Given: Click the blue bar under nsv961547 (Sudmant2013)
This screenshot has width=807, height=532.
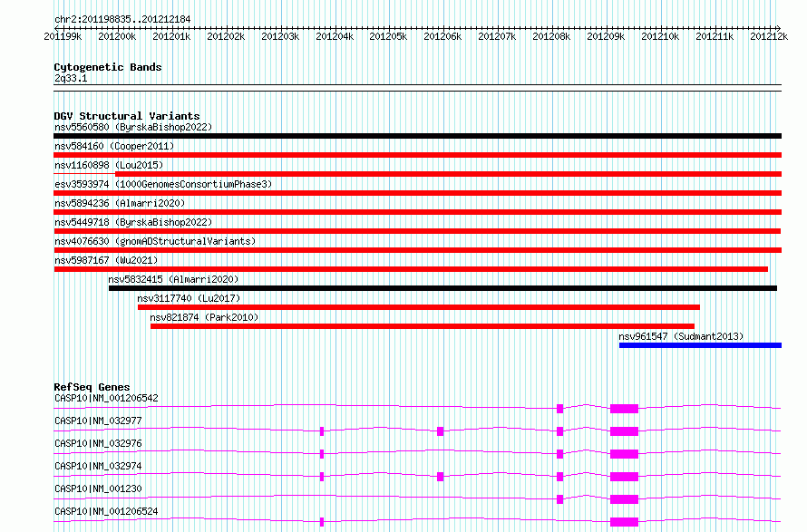Looking at the screenshot, I should pyautogui.click(x=700, y=345).
